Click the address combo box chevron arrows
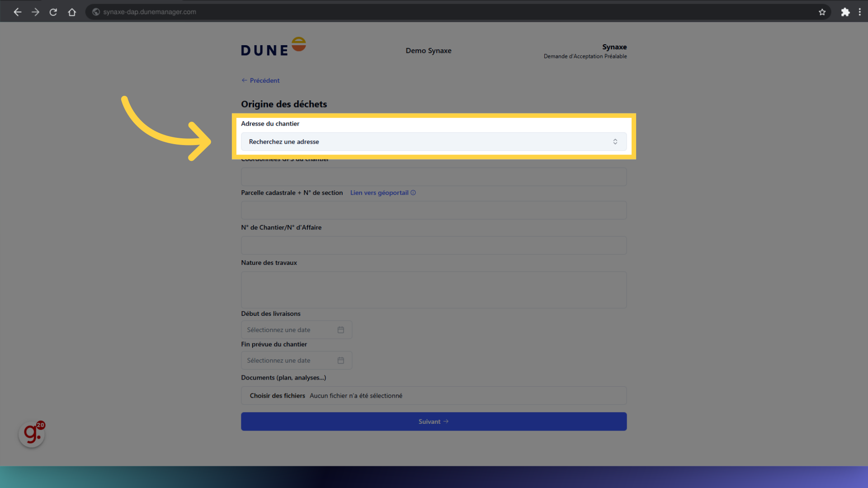Image resolution: width=868 pixels, height=488 pixels. click(x=615, y=142)
